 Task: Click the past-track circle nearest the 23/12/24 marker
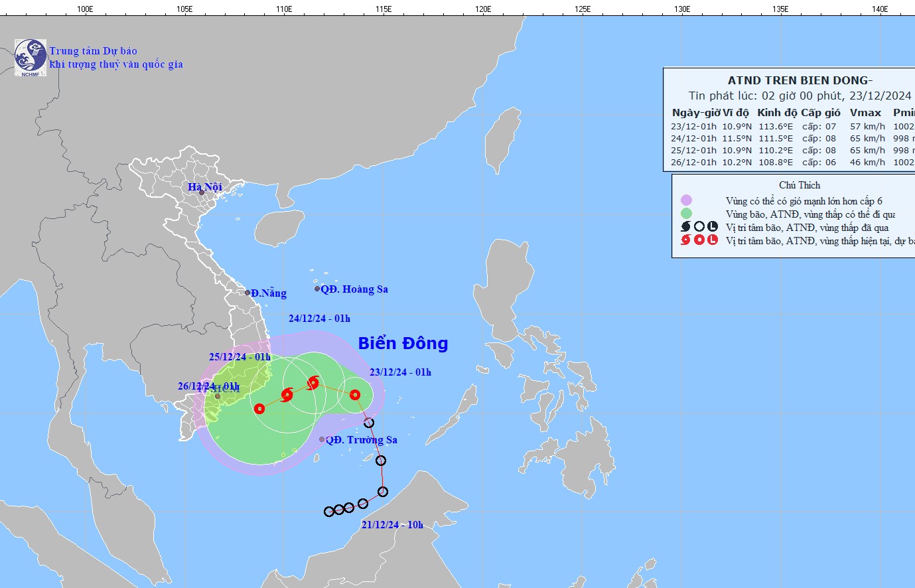pyautogui.click(x=369, y=423)
